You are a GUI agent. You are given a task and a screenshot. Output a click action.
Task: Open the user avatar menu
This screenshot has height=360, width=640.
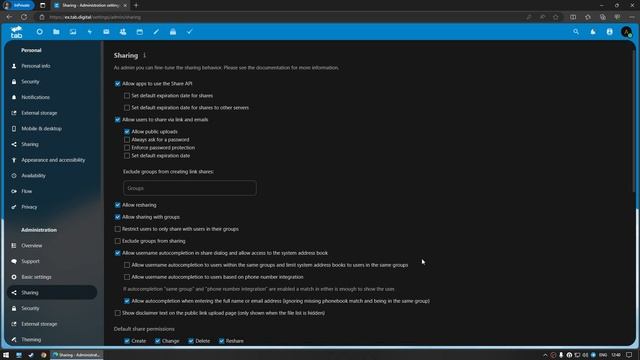[x=626, y=32]
